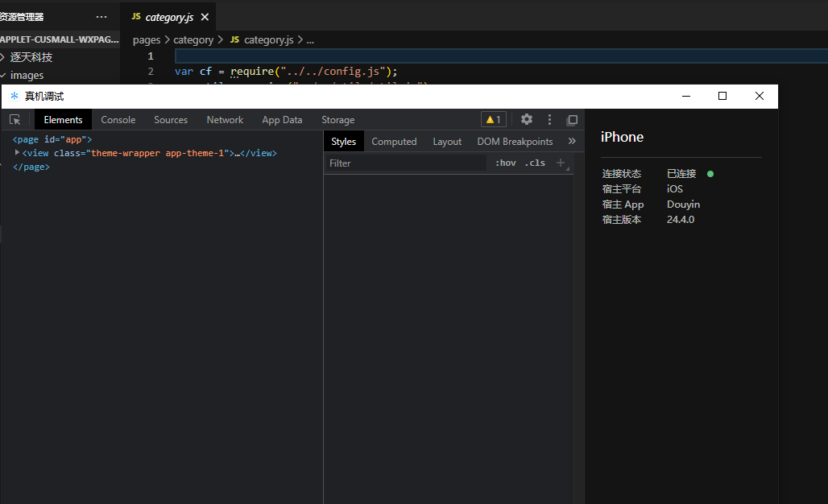The image size is (828, 504).
Task: Toggle the :hov element state panel
Action: [x=506, y=163]
